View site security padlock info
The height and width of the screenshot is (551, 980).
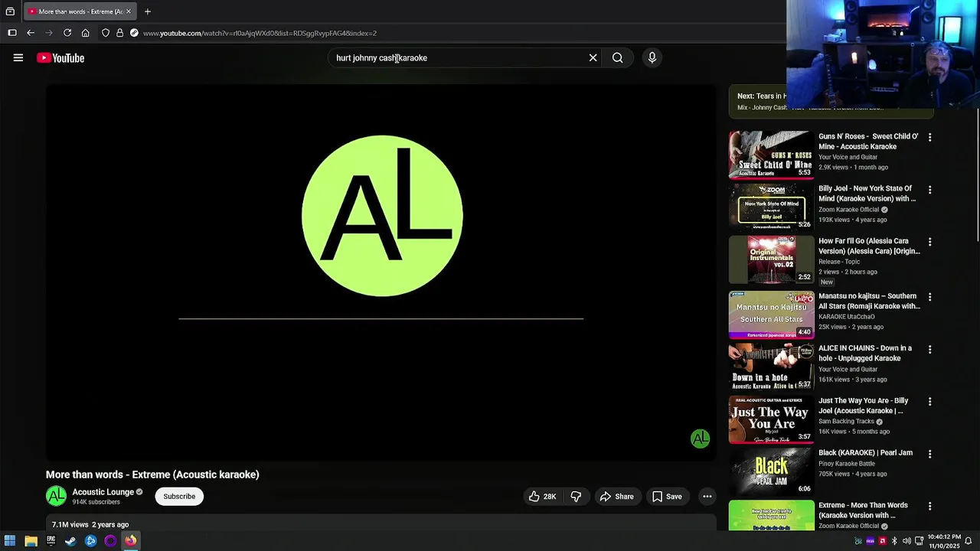pyautogui.click(x=119, y=33)
